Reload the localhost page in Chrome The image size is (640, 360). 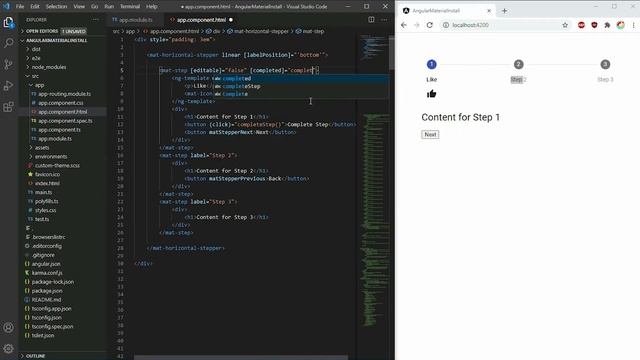pyautogui.click(x=429, y=25)
